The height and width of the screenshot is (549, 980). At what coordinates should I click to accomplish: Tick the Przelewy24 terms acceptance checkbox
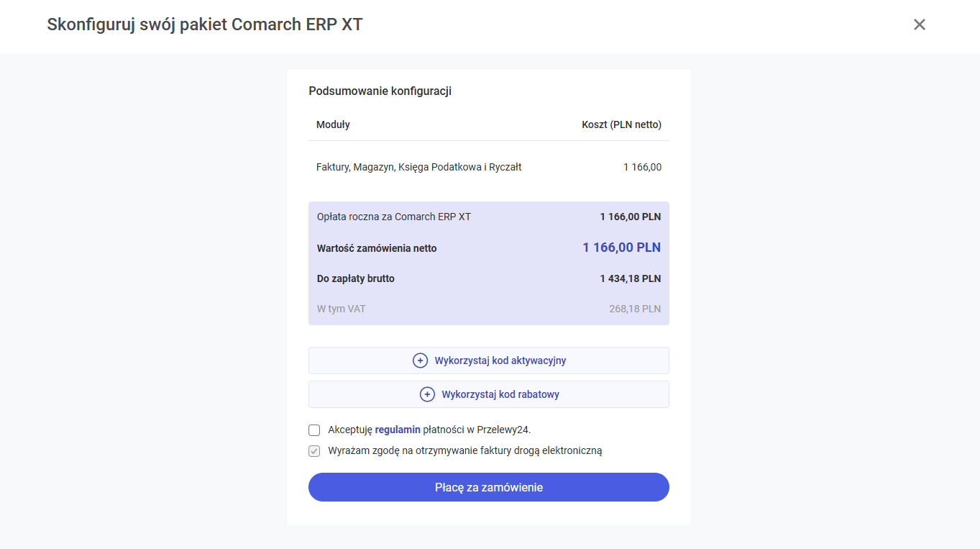pos(314,430)
